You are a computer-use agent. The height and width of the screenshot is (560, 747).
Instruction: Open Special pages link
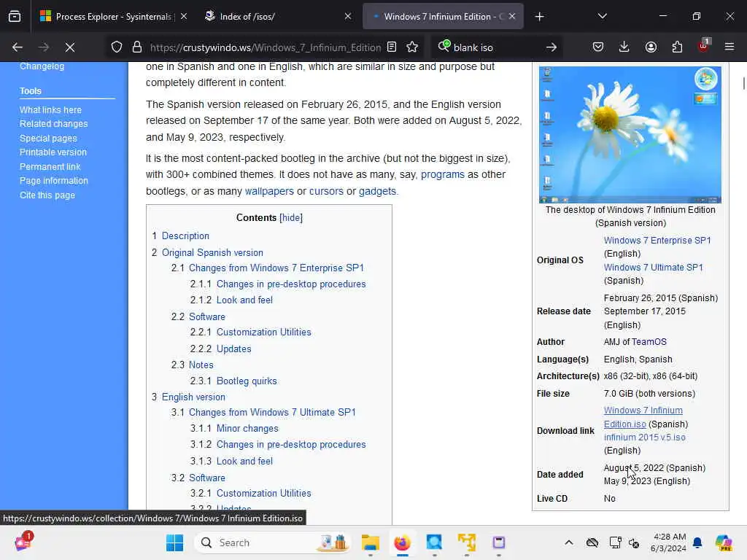tap(48, 138)
